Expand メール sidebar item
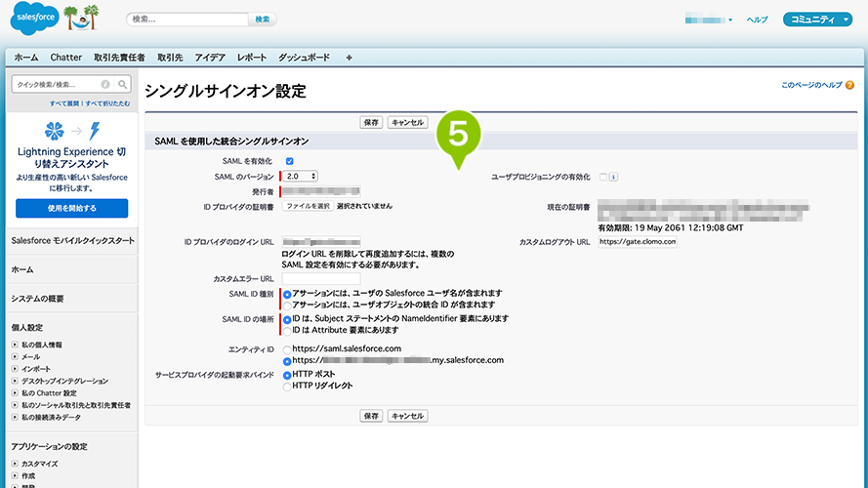The image size is (868, 488). click(x=15, y=357)
